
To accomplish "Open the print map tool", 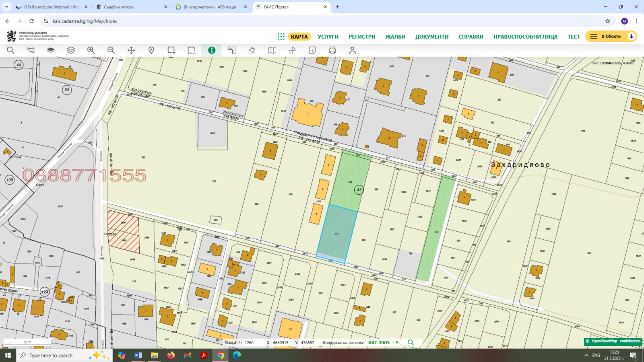I will point(332,50).
